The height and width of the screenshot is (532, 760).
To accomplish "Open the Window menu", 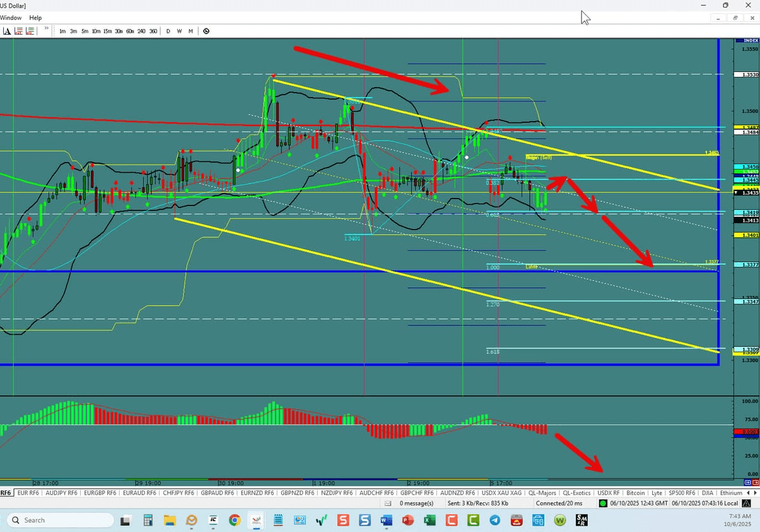I will click(11, 18).
